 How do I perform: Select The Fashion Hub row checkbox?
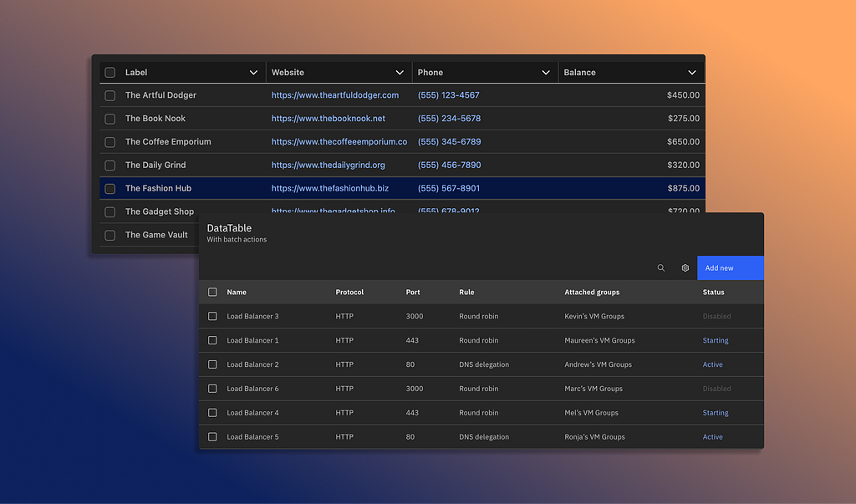[110, 189]
